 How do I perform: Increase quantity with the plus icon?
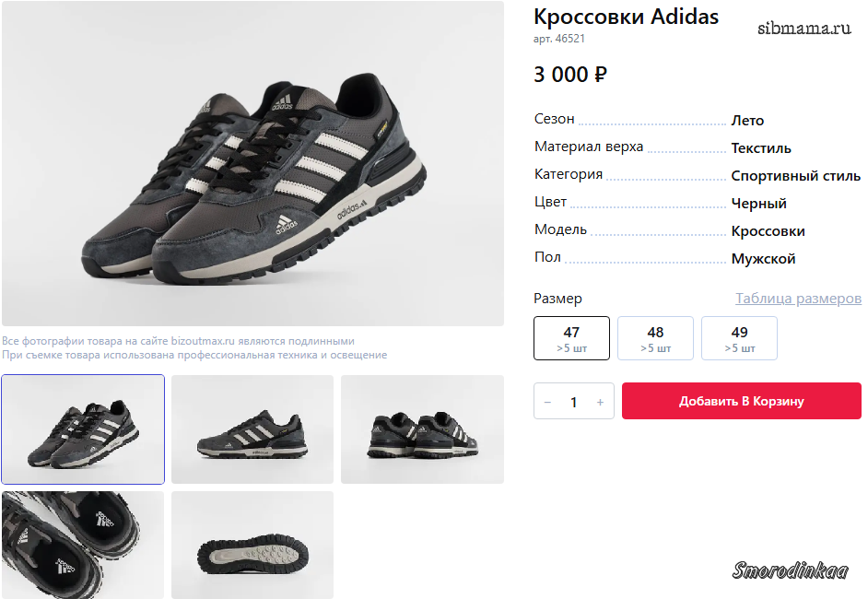(x=600, y=402)
